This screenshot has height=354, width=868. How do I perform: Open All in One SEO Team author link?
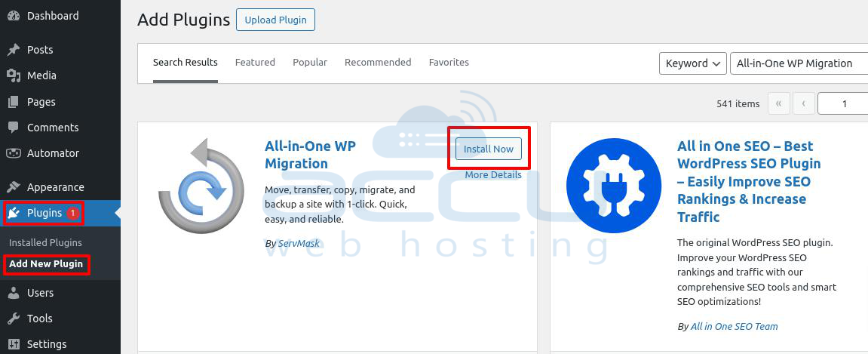click(734, 326)
